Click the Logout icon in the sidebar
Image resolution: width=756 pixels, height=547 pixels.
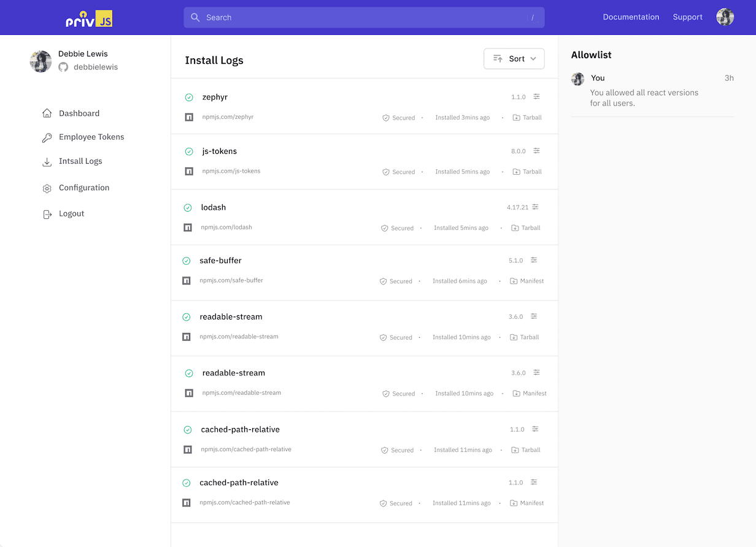pyautogui.click(x=47, y=213)
